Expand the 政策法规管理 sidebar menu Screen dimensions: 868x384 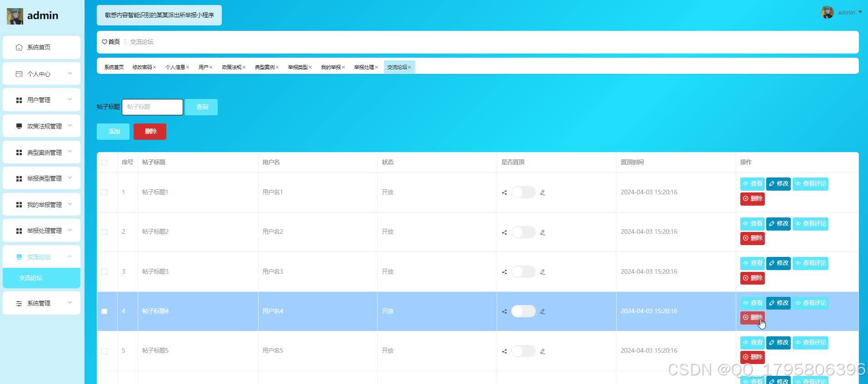click(41, 126)
